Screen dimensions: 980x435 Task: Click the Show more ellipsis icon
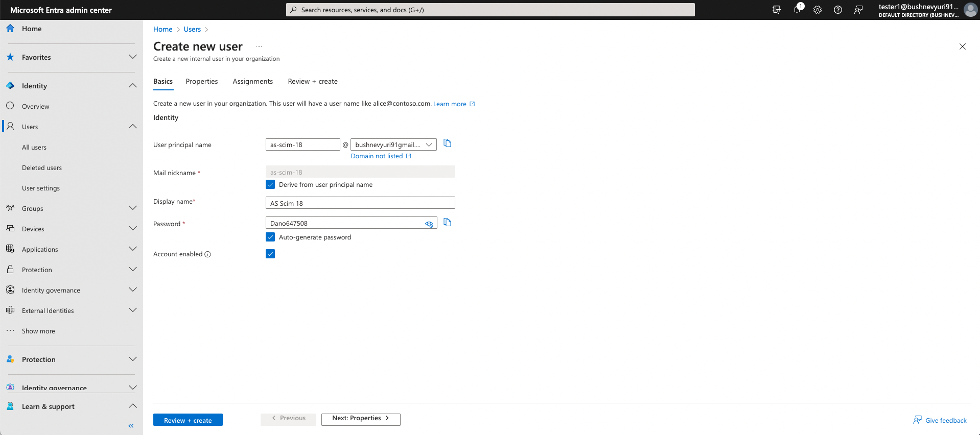[x=10, y=330]
